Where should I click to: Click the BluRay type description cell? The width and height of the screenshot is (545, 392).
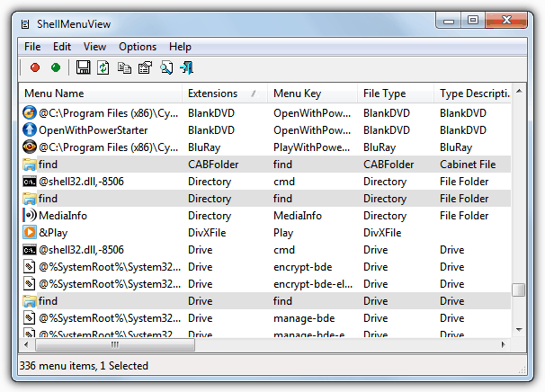[x=456, y=147]
